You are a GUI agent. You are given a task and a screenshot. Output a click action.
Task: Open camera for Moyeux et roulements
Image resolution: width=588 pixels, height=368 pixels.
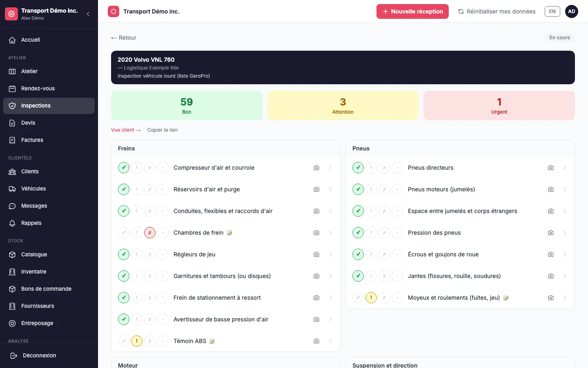point(551,298)
